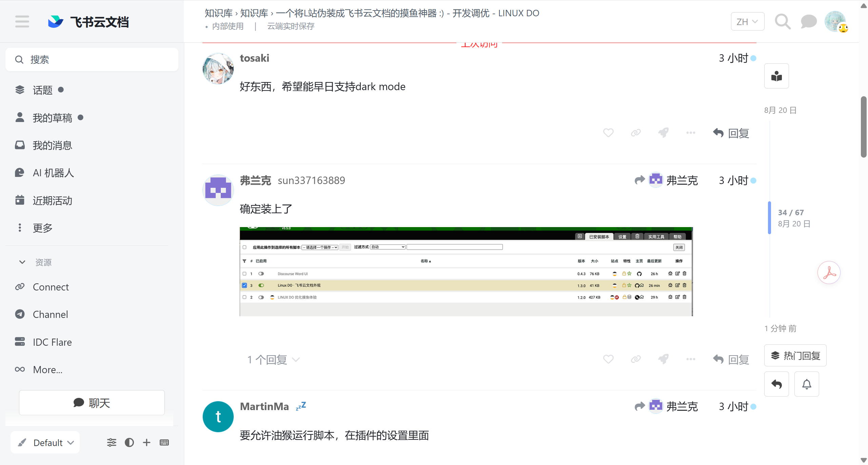Jump to 1 分钟 前 at timeline end
Viewport: 868px width, 465px height.
click(x=780, y=328)
